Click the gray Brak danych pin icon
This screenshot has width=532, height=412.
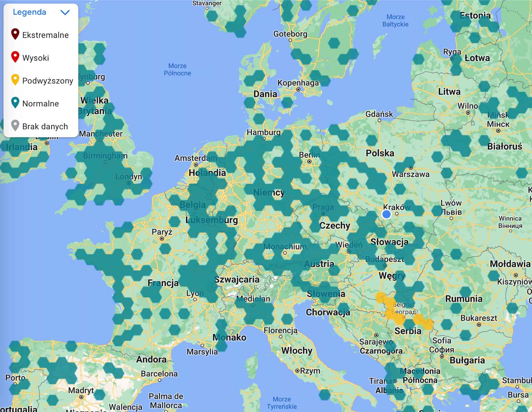[15, 126]
